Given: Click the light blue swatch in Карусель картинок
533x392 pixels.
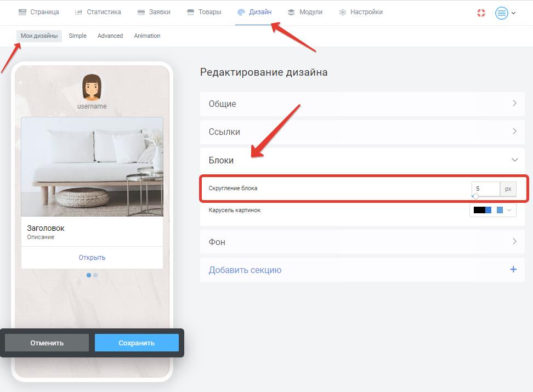Looking at the screenshot, I should [500, 210].
